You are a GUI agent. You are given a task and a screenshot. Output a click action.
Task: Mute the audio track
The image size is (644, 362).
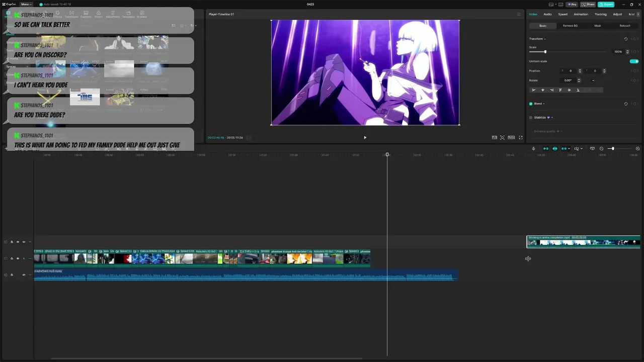24,275
